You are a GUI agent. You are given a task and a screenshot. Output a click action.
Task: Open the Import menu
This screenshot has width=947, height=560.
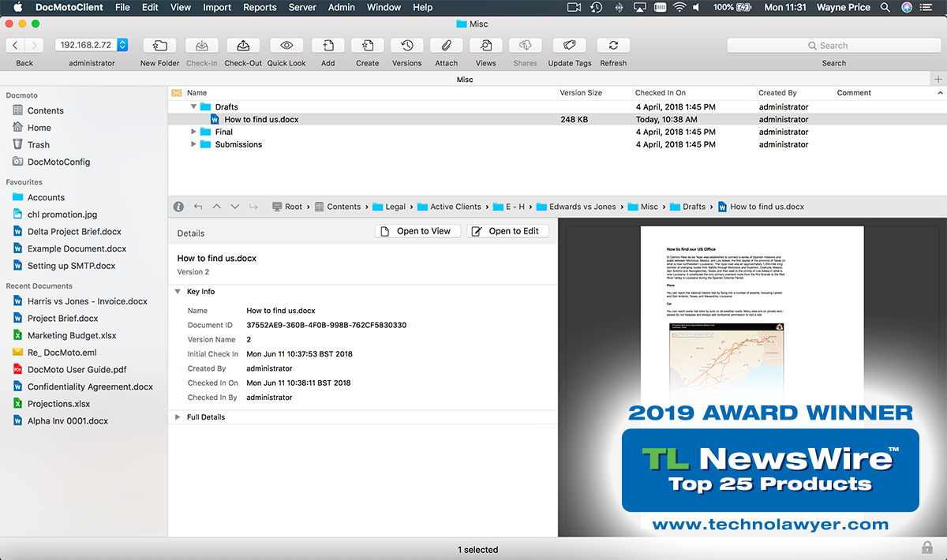217,7
